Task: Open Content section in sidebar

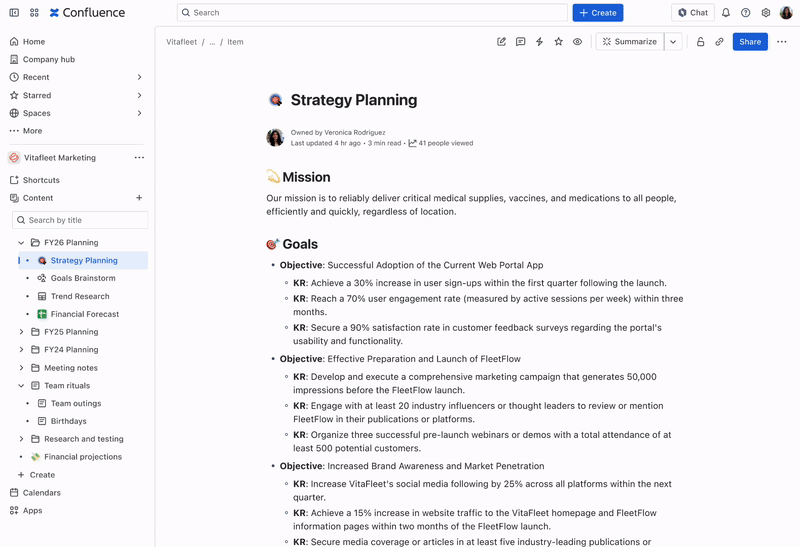Action: pyautogui.click(x=38, y=198)
